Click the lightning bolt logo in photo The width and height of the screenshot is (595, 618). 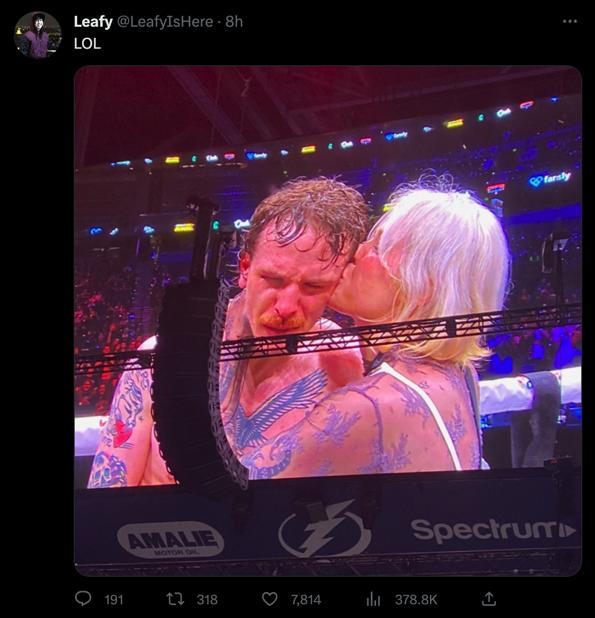(x=325, y=528)
